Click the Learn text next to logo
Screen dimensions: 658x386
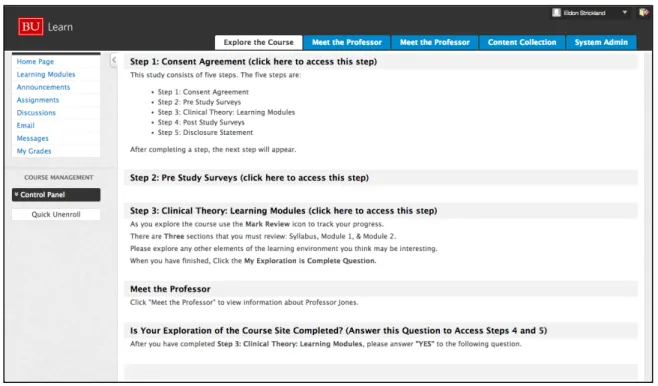pos(60,27)
